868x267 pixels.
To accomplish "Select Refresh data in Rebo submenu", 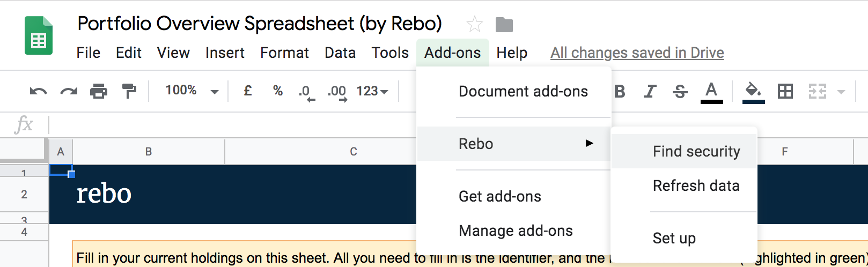I will [684, 186].
